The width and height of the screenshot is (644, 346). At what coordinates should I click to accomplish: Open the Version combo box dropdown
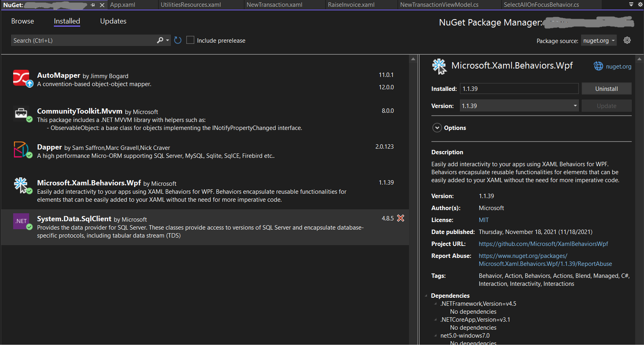[x=575, y=106]
